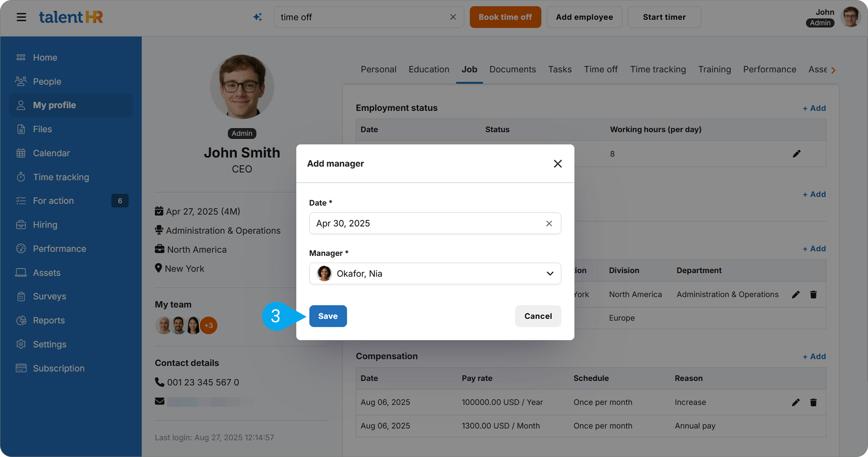Clear the selected date Apr 30, 2025

point(549,223)
